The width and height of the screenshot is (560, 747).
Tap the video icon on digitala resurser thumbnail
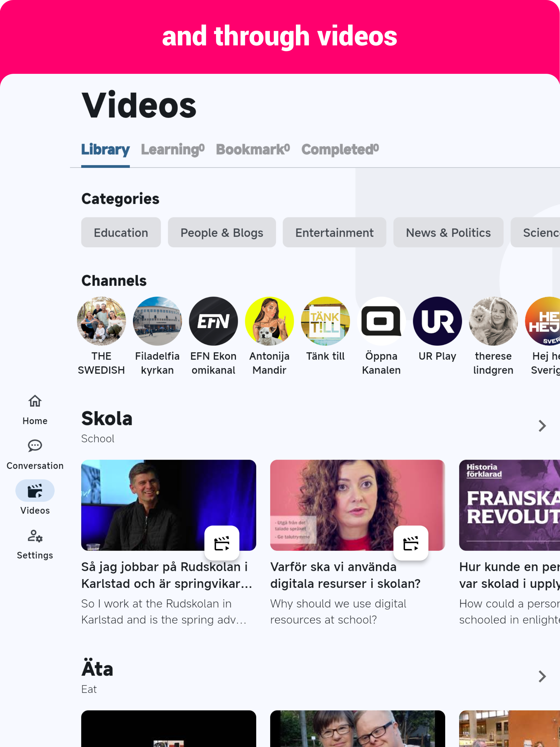[411, 543]
